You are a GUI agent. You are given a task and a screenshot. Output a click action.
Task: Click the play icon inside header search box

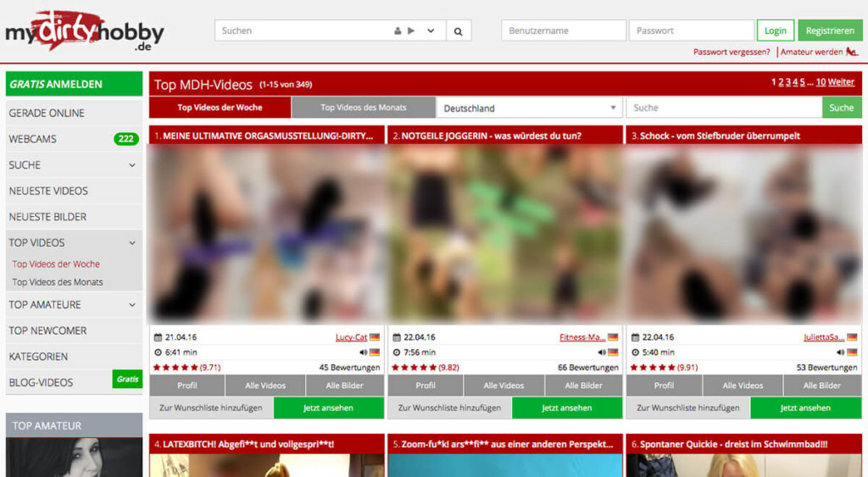click(x=411, y=31)
